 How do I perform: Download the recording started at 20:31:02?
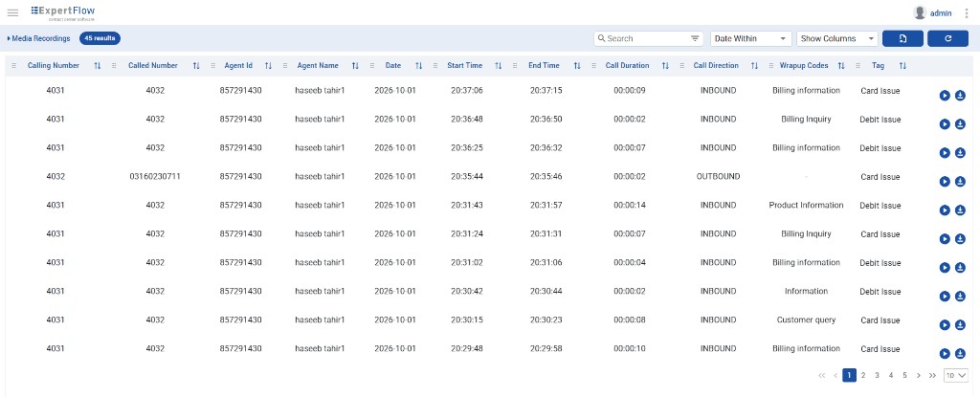[960, 268]
